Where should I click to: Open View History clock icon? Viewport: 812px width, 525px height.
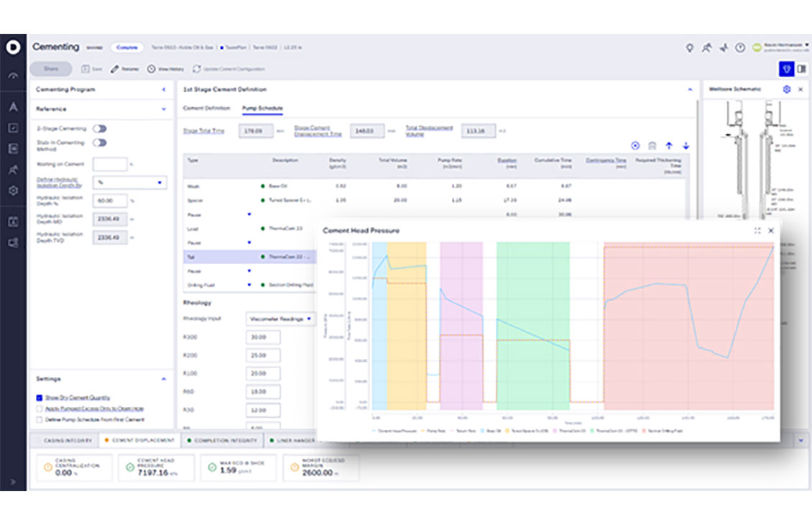(151, 69)
